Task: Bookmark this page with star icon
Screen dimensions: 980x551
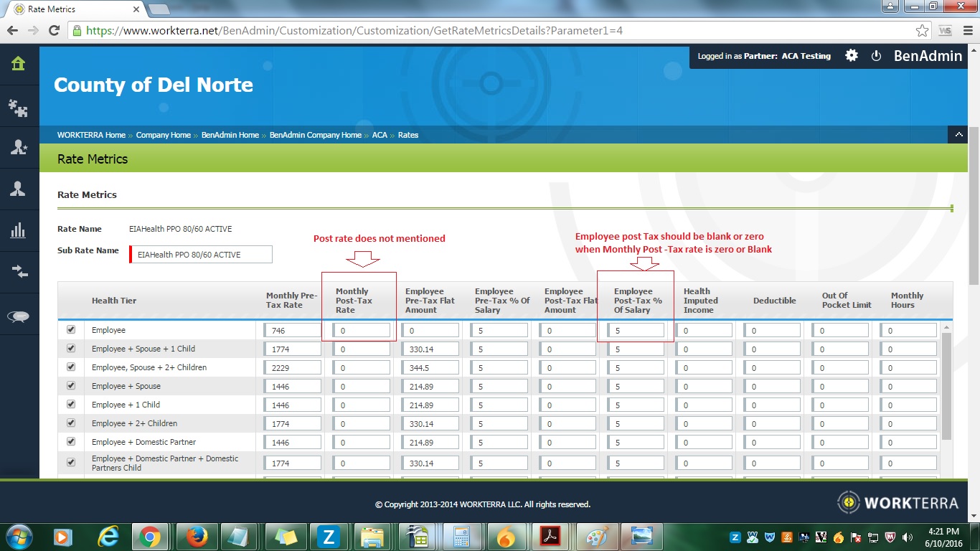Action: click(923, 31)
